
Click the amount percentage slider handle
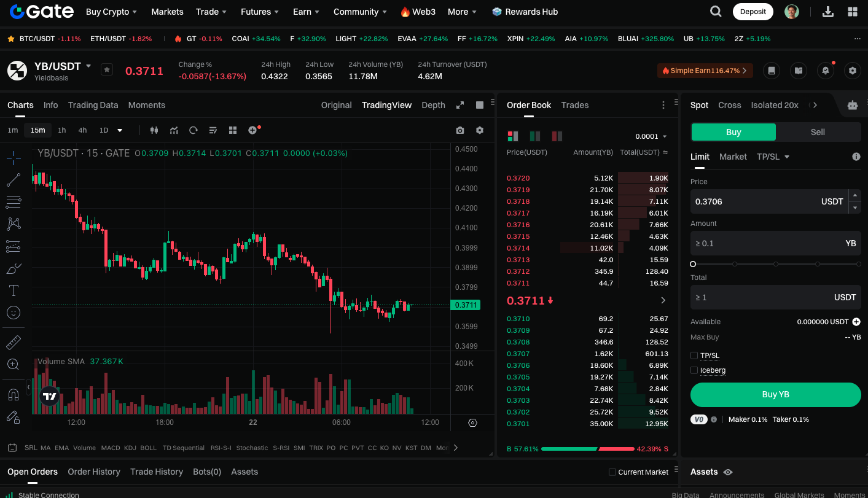(x=693, y=264)
